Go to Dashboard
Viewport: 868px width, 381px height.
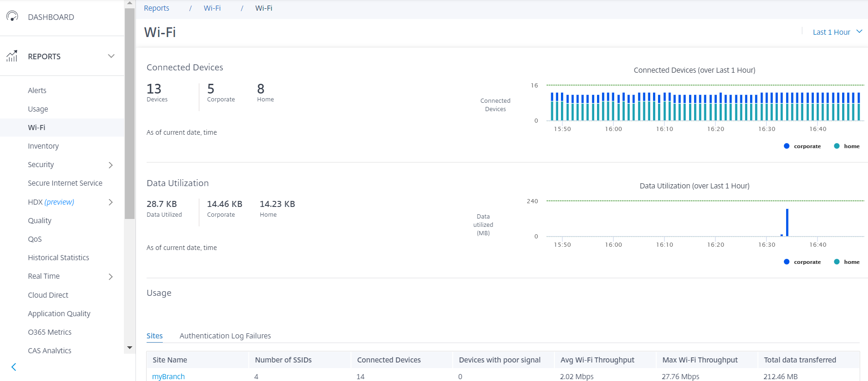[51, 17]
